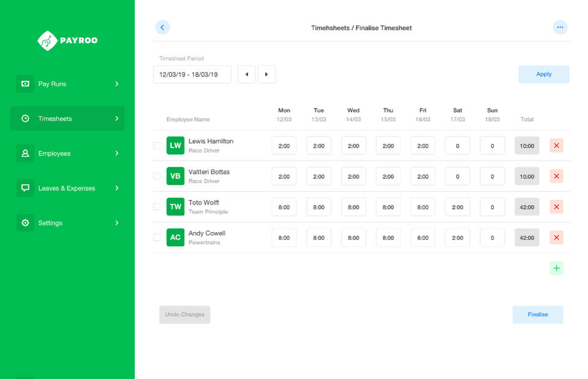Screen dimensions: 588x379
Task: Click the Employee Name column header
Action: coord(188,119)
